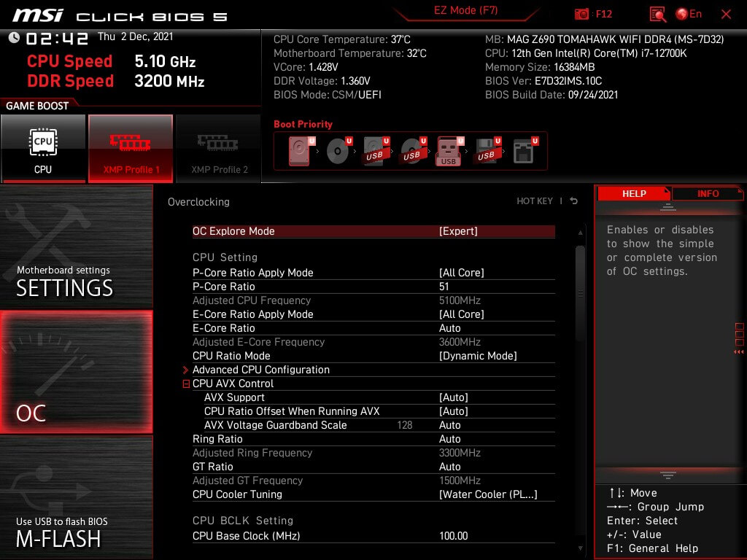Open the OC Explore Mode dropdown
The height and width of the screenshot is (560, 747).
[x=458, y=231]
